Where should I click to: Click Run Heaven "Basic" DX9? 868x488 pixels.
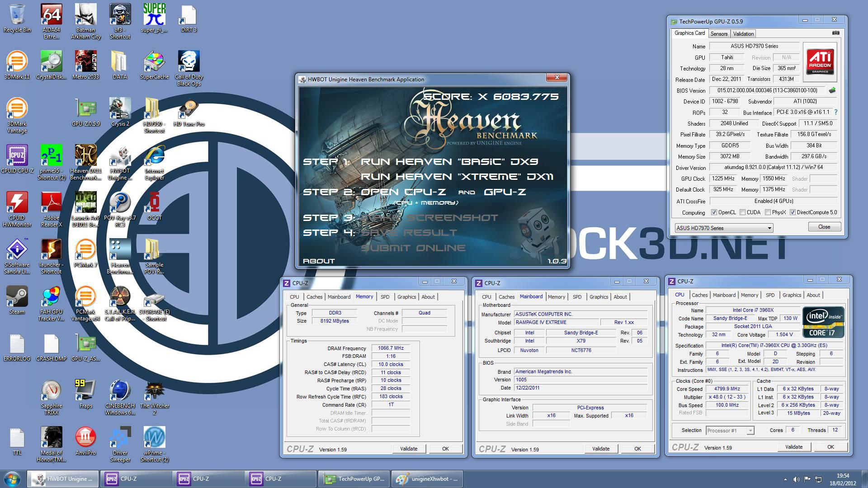(449, 162)
